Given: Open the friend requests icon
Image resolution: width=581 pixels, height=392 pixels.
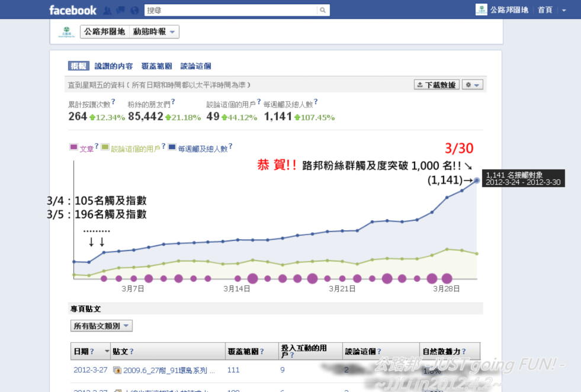Looking at the screenshot, I should point(107,10).
